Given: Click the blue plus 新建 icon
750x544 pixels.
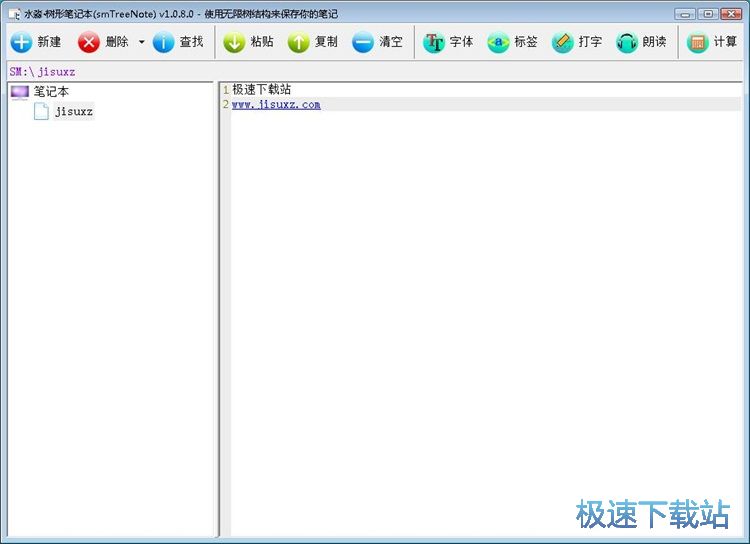Looking at the screenshot, I should coord(21,43).
